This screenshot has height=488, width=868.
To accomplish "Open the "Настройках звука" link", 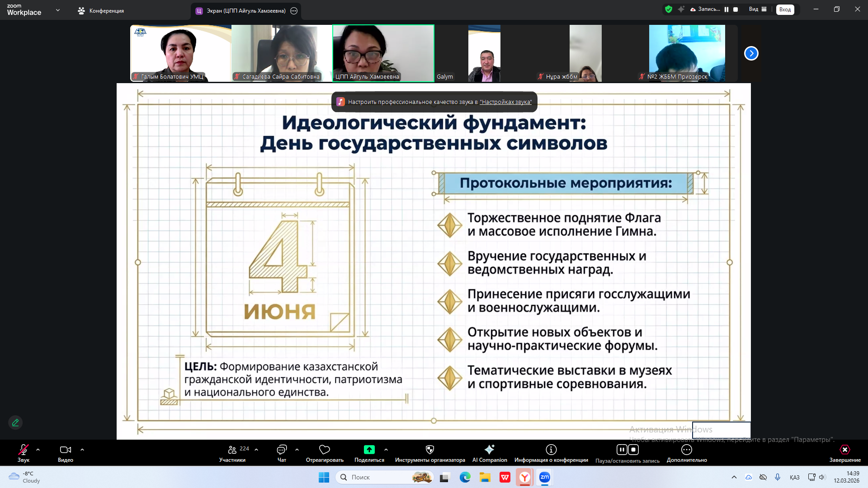I will point(505,102).
